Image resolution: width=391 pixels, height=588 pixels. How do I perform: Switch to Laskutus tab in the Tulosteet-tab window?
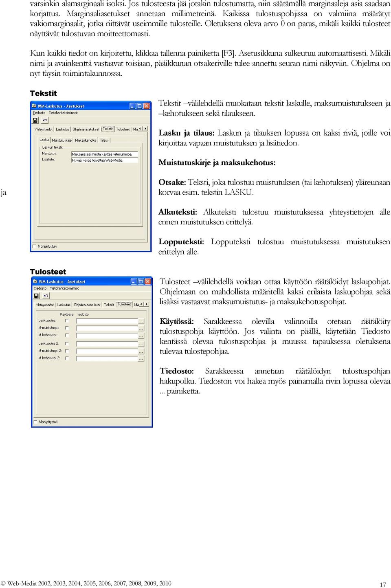point(64,305)
